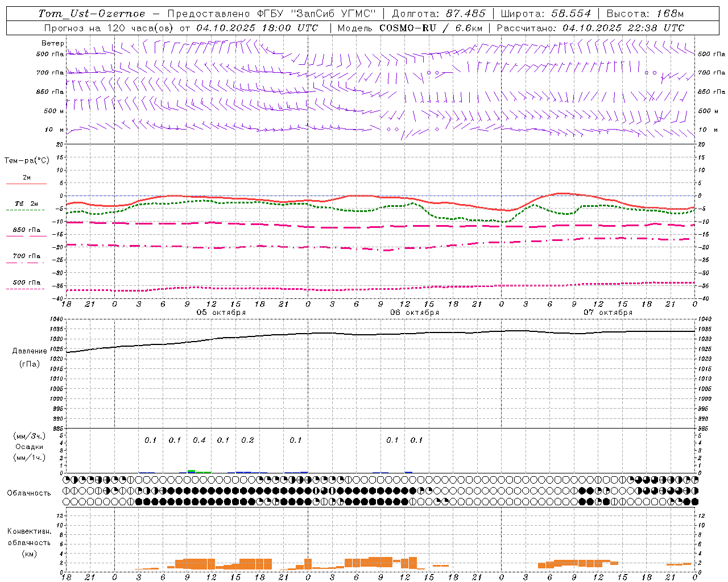Select the forecast start time 04.10.2025 18:00 UTC
728x582 pixels.
click(257, 28)
